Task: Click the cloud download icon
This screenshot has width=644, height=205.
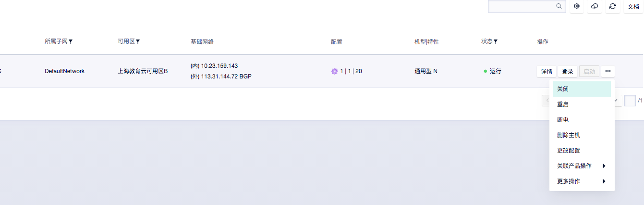Action: click(595, 6)
